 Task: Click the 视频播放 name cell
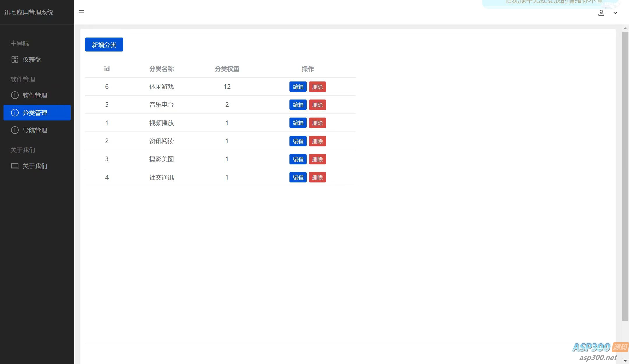162,123
